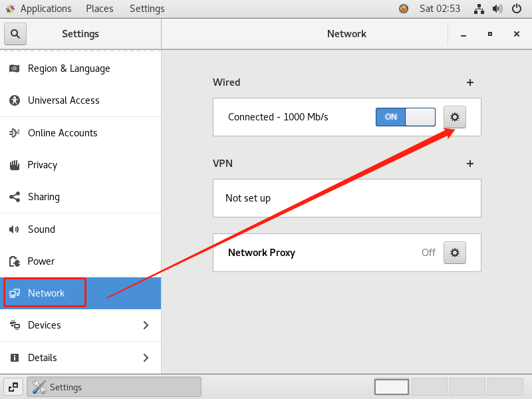Click the clock showing Sat 02:53

440,9
